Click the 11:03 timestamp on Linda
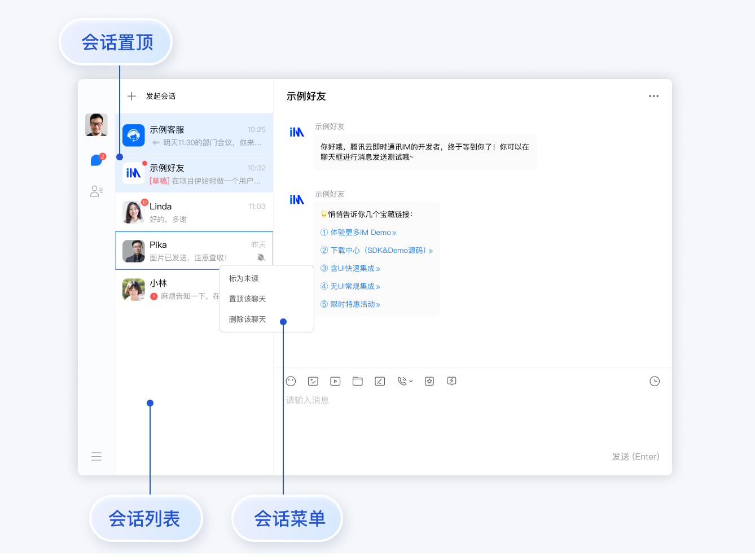This screenshot has height=560, width=755. pos(257,207)
